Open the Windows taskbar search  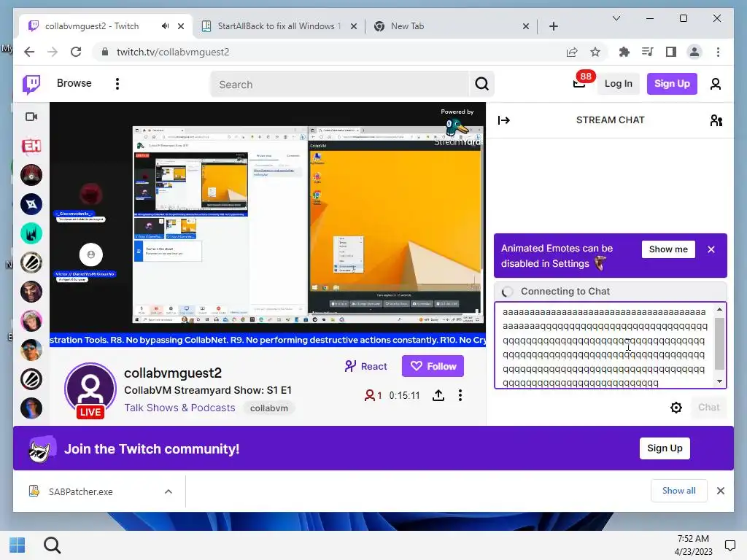pos(53,545)
